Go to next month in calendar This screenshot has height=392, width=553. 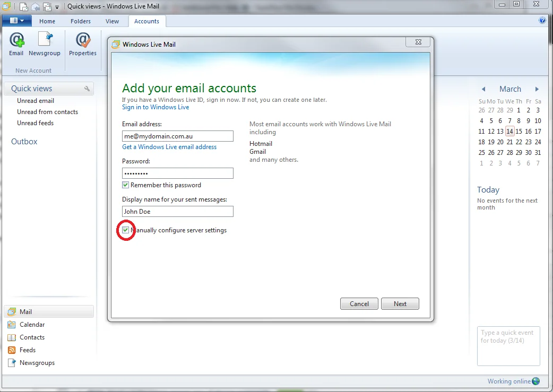click(x=537, y=89)
